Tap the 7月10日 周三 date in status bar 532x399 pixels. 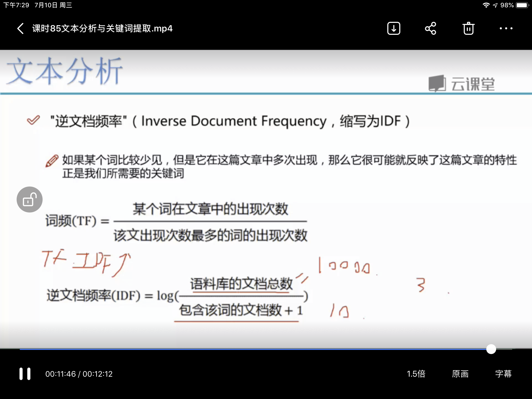(54, 5)
